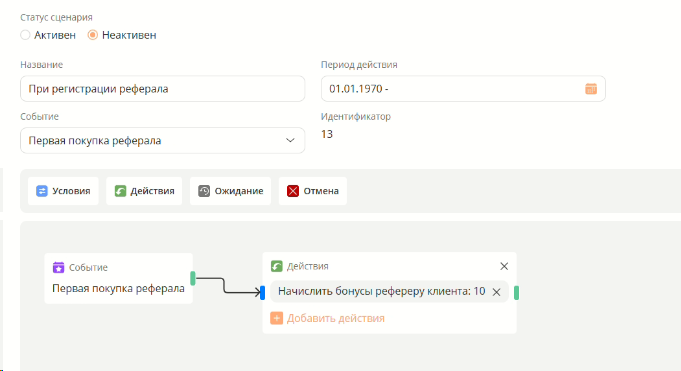The width and height of the screenshot is (681, 371).
Task: Click the blue Условия conditions icon
Action: 42,191
